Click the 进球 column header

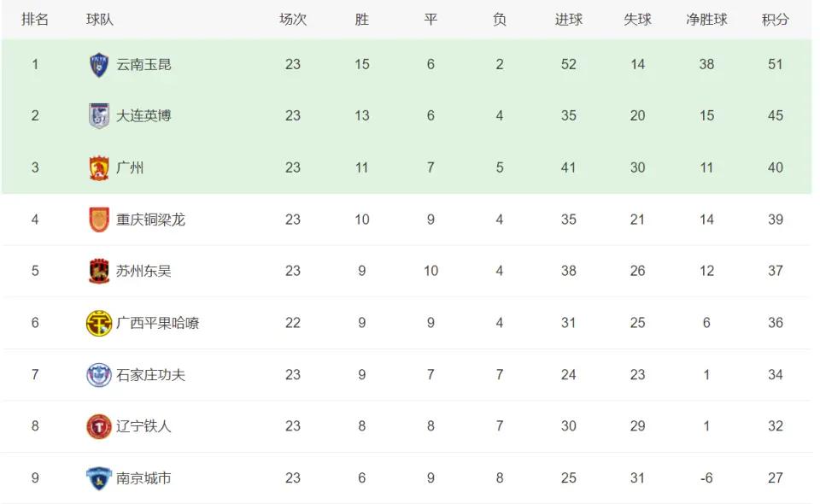pos(569,20)
